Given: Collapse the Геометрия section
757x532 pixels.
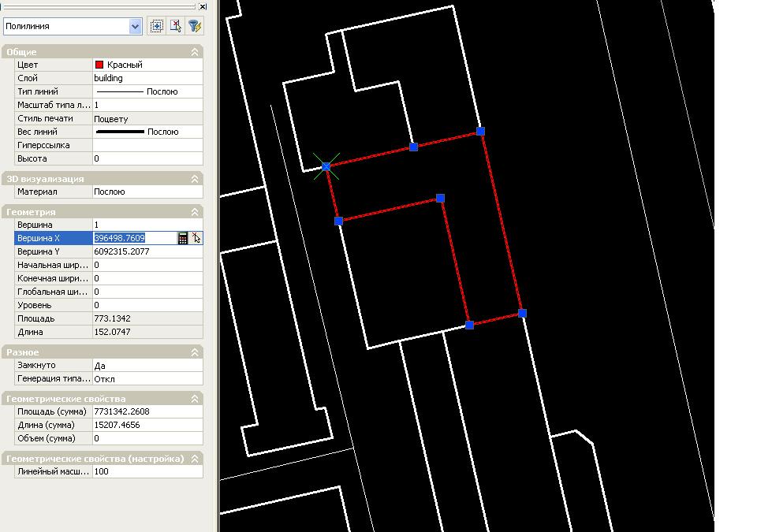Looking at the screenshot, I should (195, 212).
